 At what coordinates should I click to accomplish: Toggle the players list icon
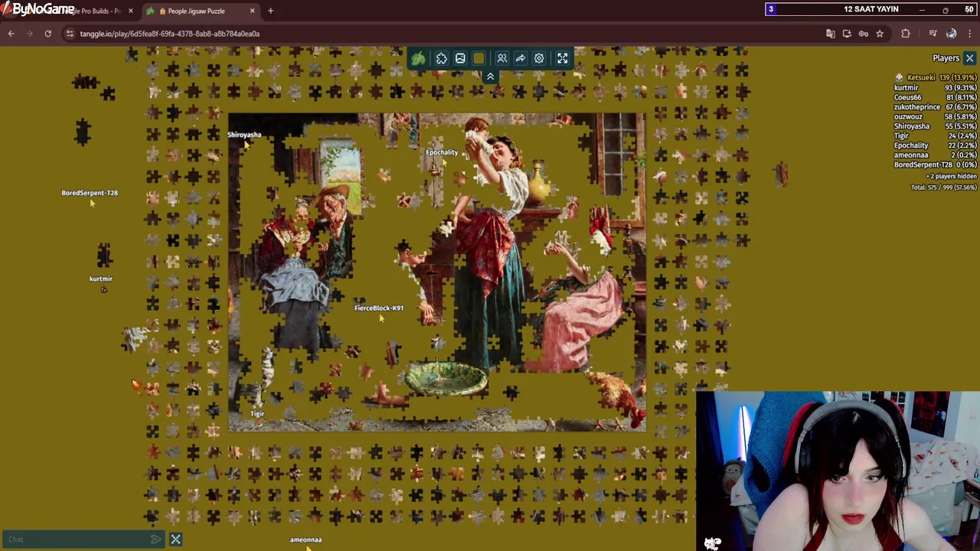coord(502,58)
